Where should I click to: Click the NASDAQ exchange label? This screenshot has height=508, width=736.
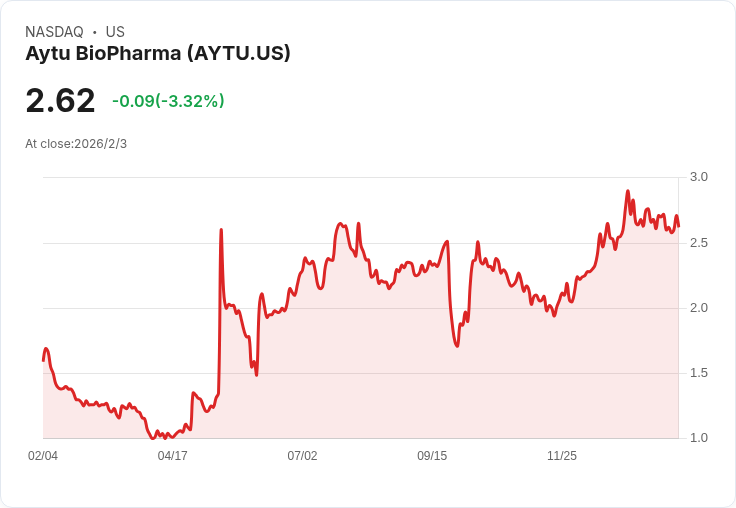click(x=54, y=32)
